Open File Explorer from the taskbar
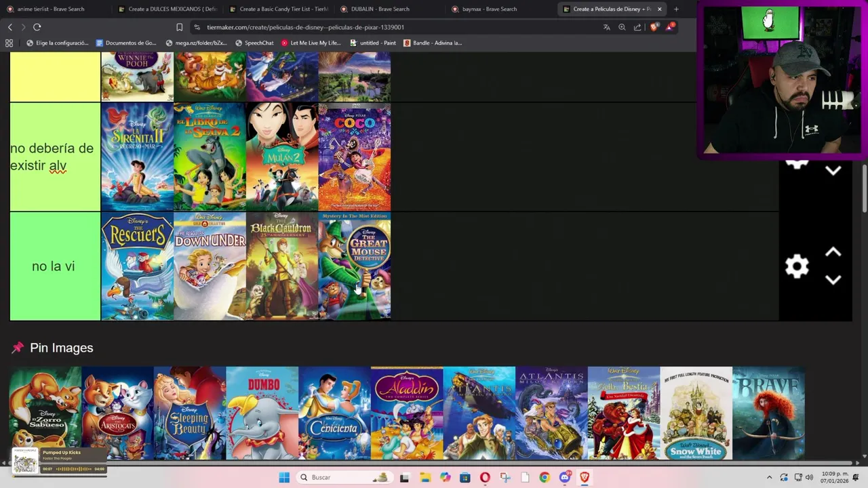 [425, 477]
